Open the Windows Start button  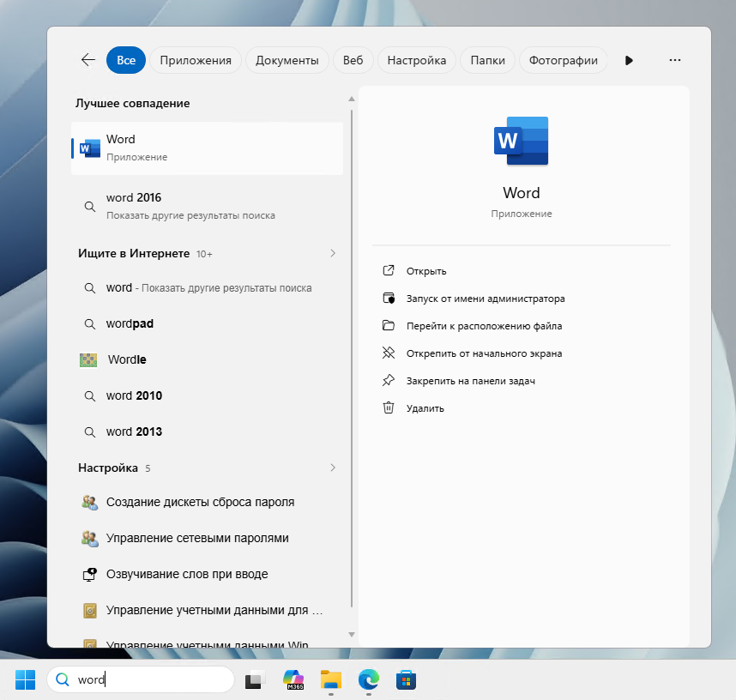[26, 679]
